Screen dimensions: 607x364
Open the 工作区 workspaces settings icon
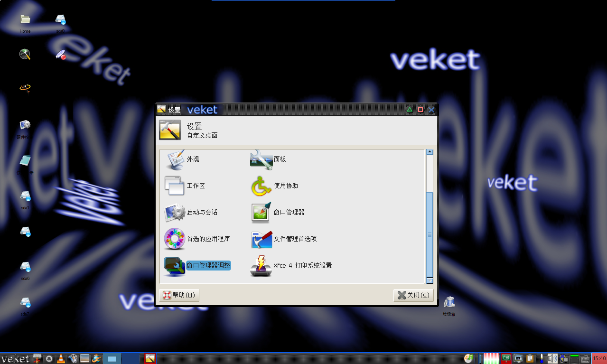pos(174,186)
